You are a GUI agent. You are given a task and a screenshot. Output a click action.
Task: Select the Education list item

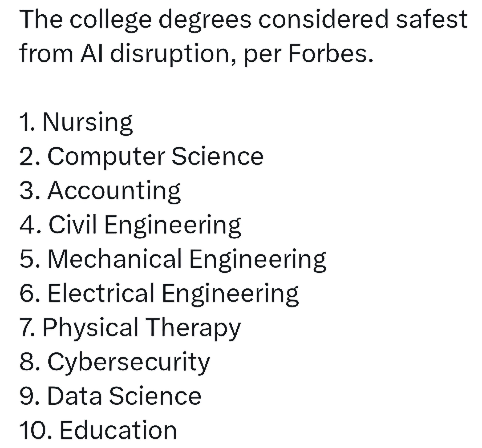[98, 430]
